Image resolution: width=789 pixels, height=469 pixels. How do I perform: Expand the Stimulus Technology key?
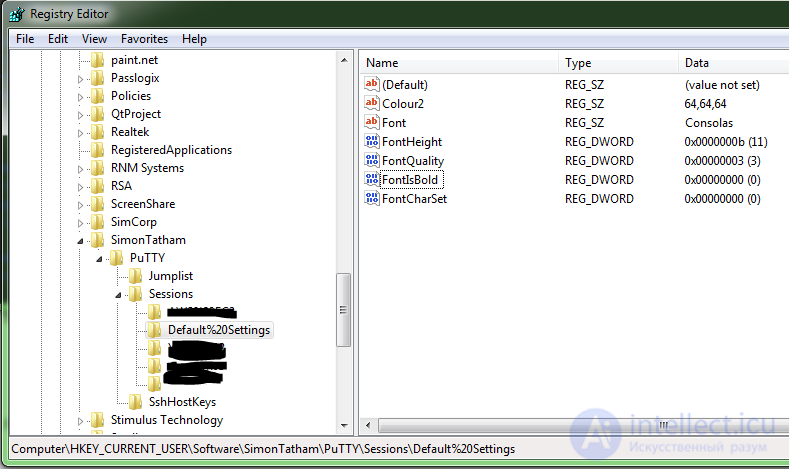coord(81,421)
